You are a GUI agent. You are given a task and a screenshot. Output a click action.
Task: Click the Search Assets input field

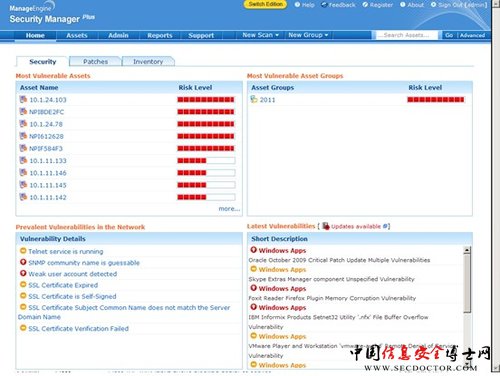[x=407, y=35]
